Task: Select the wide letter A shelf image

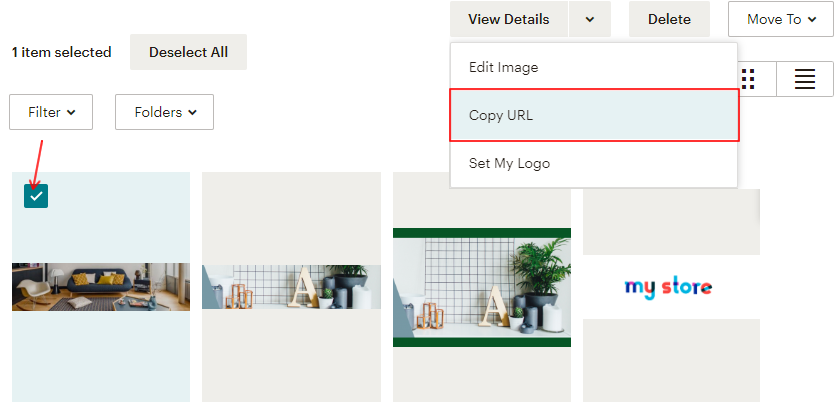Action: [x=291, y=287]
